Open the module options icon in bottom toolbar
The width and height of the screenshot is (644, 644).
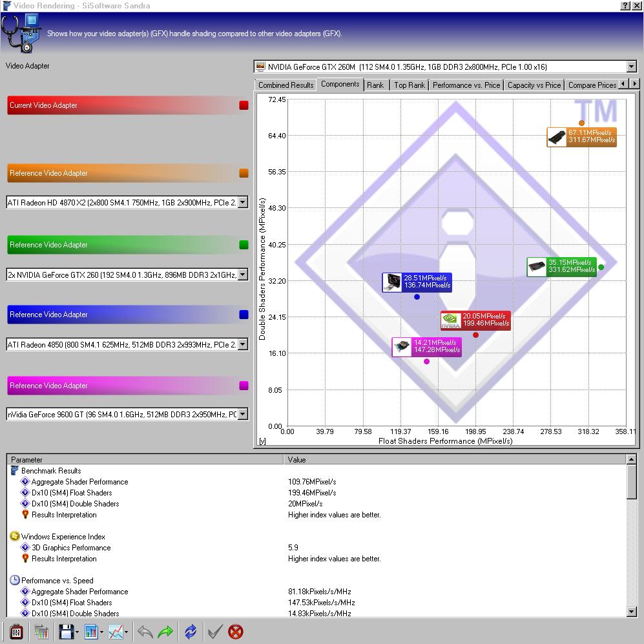coord(16,631)
